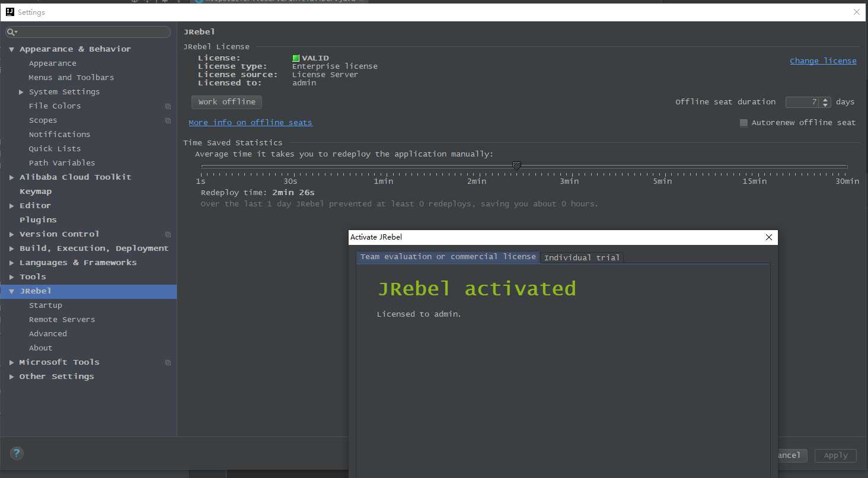This screenshot has width=868, height=478.
Task: Open Plugins settings page
Action: (38, 220)
